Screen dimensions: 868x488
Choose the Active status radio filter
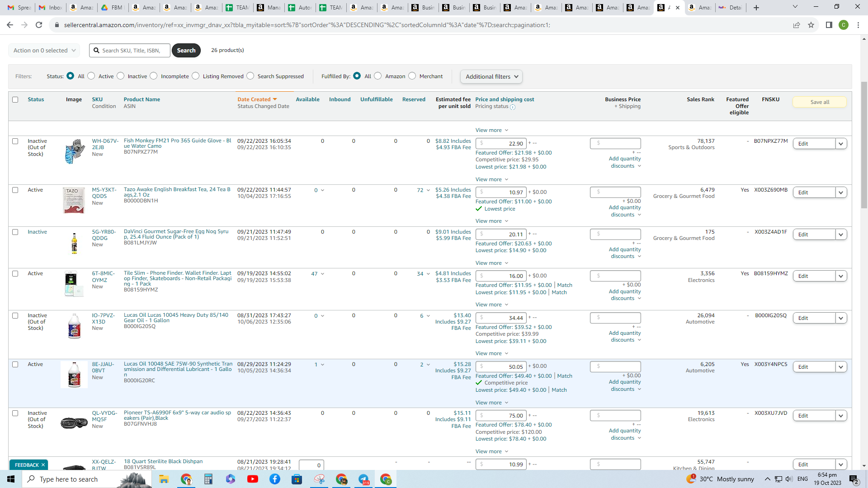[x=91, y=76]
